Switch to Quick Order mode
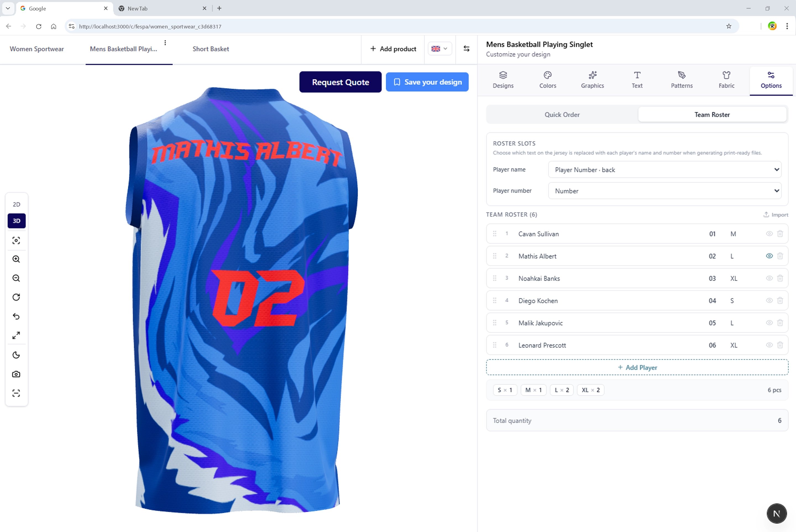Viewport: 796px width, 532px height. 562,115
